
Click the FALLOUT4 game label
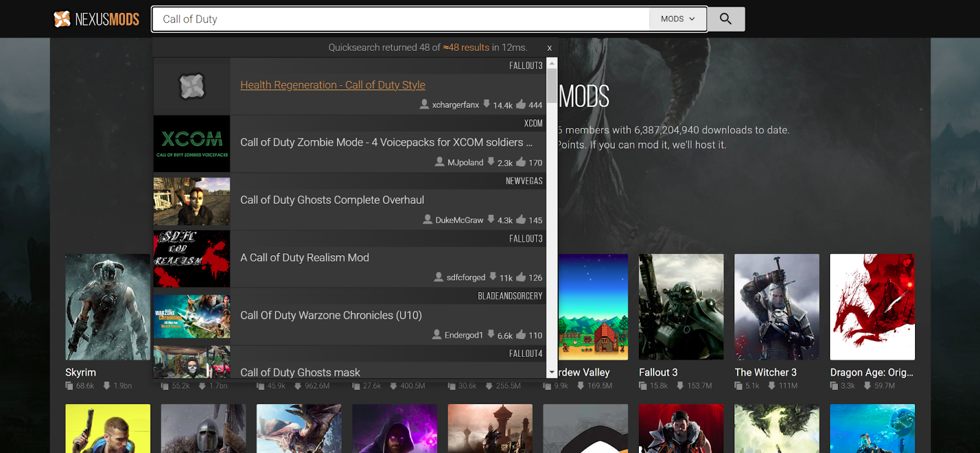click(526, 354)
